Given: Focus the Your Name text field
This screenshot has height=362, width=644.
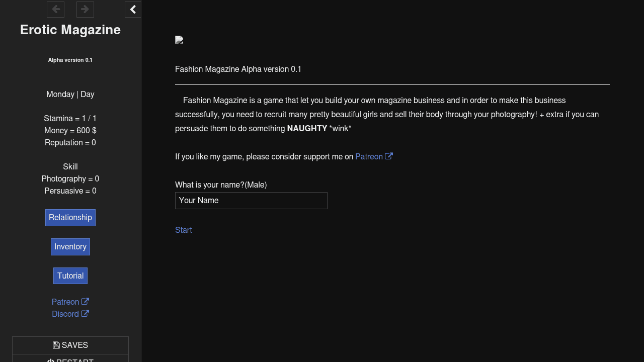Looking at the screenshot, I should (251, 201).
